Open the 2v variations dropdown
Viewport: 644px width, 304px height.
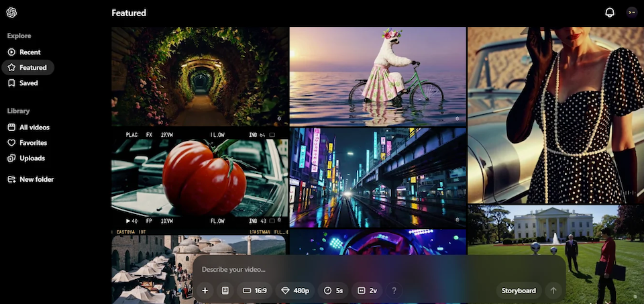click(x=367, y=291)
